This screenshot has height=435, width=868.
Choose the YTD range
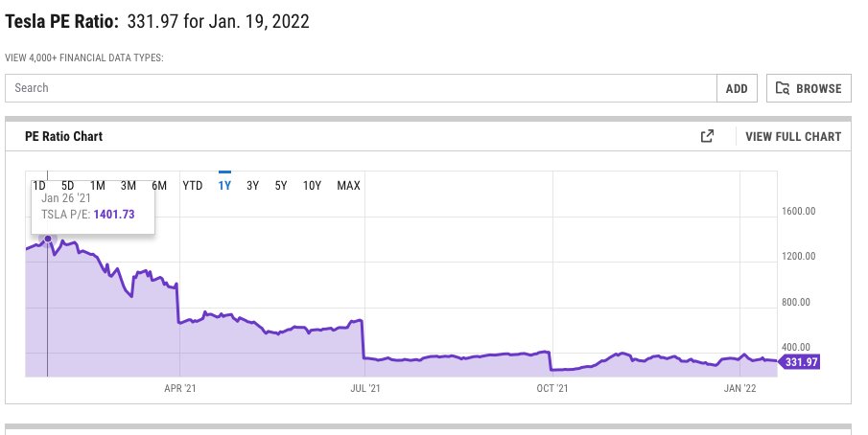click(x=193, y=185)
